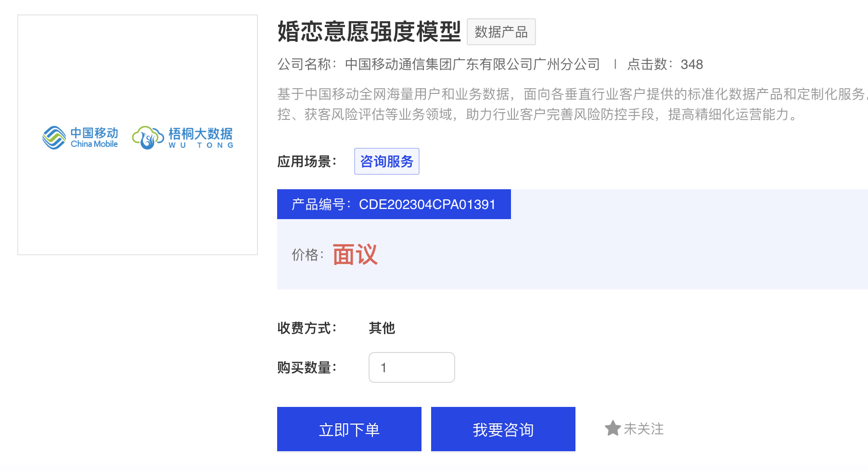The image size is (868, 470).
Task: Click the product number CDE202304CPA01391 bar
Action: [x=394, y=204]
